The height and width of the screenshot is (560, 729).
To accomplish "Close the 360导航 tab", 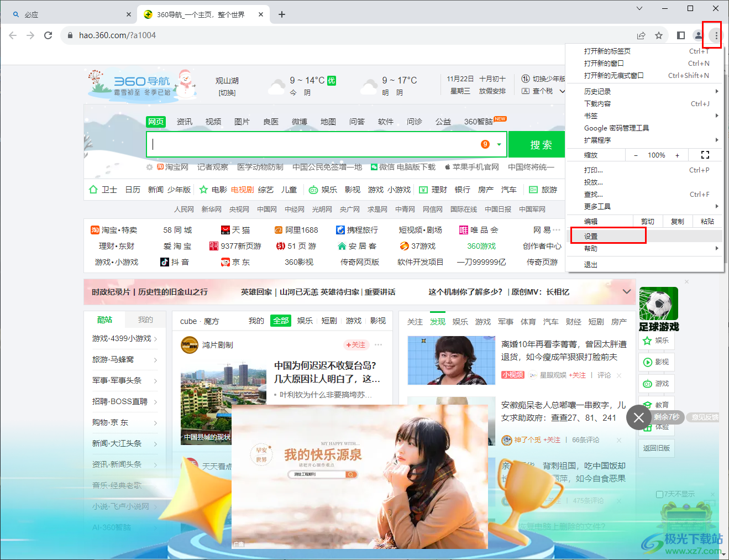I will [x=261, y=14].
